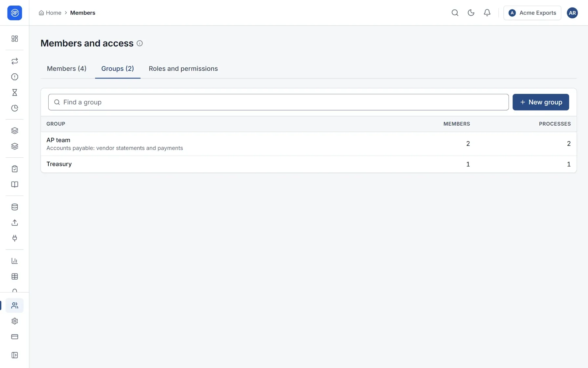This screenshot has width=588, height=368.
Task: Select the Groups (2) tab
Action: click(118, 69)
